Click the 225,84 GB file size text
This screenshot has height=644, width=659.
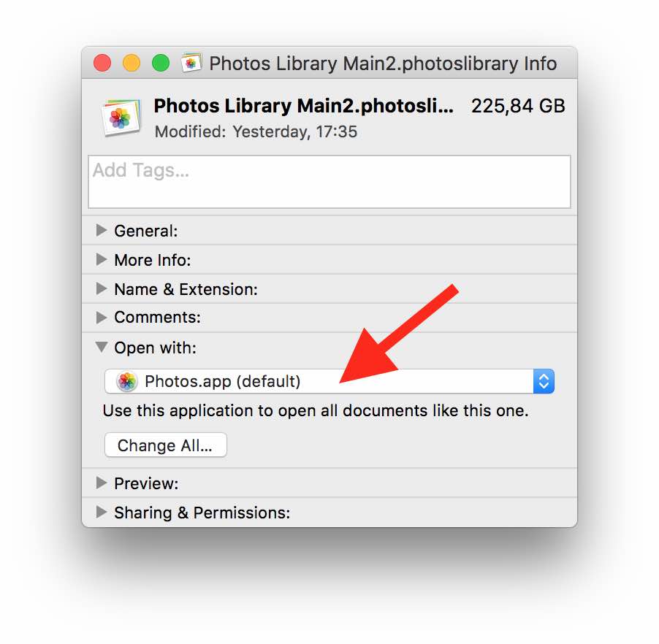click(x=518, y=106)
